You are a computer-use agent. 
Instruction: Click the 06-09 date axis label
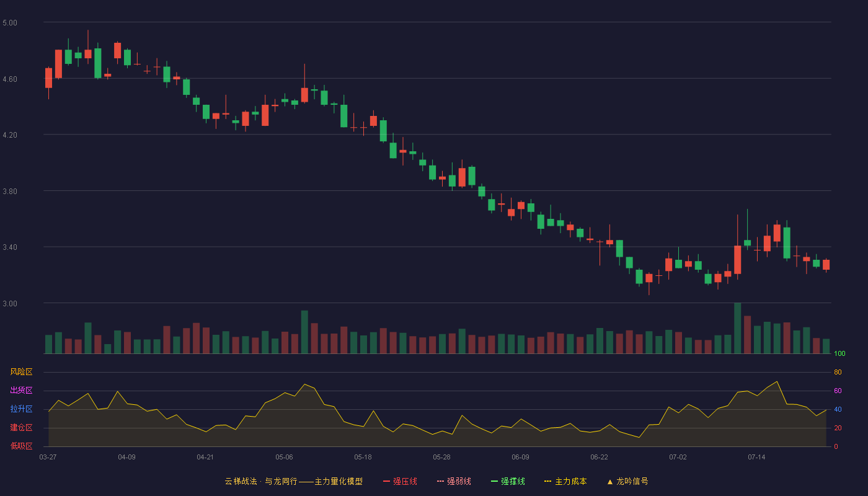tap(520, 457)
